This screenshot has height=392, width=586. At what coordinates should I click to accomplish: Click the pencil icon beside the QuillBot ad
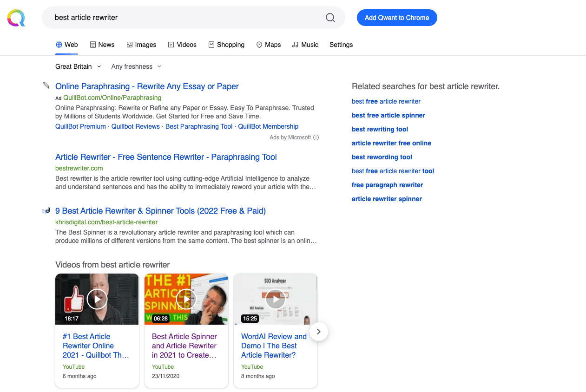coord(46,85)
